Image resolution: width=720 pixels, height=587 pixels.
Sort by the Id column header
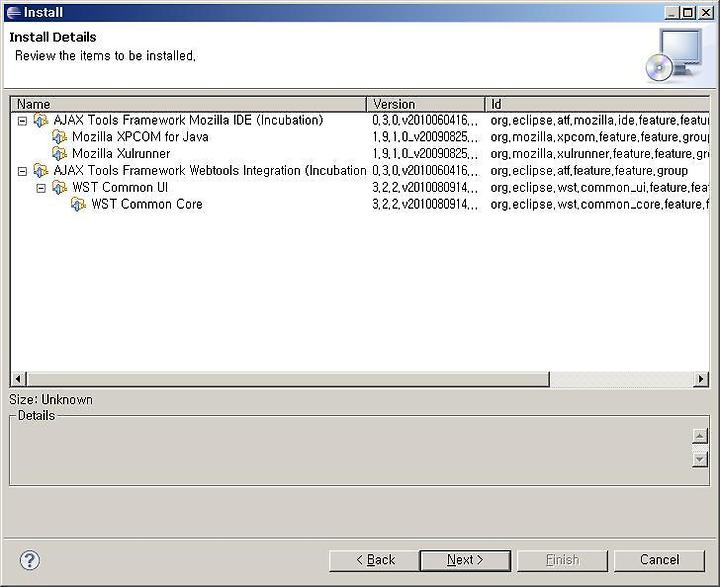click(597, 104)
